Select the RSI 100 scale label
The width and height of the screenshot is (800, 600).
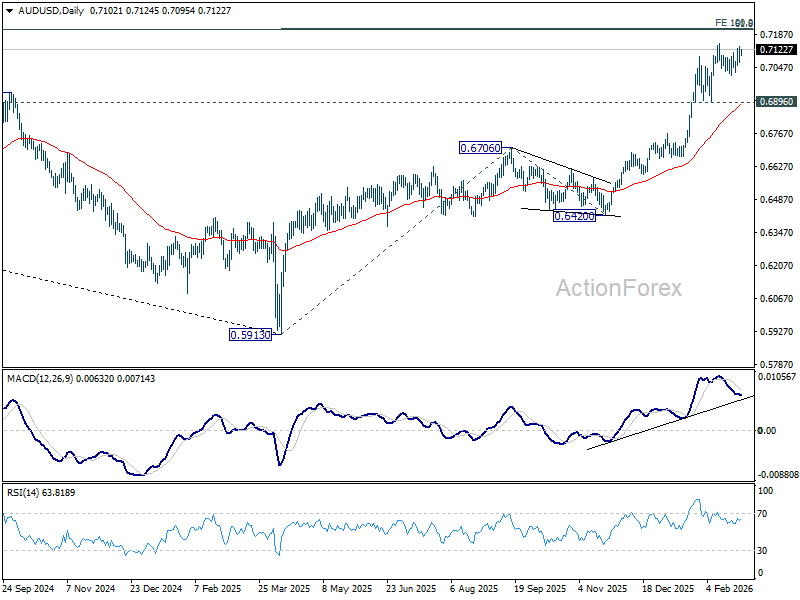click(766, 491)
